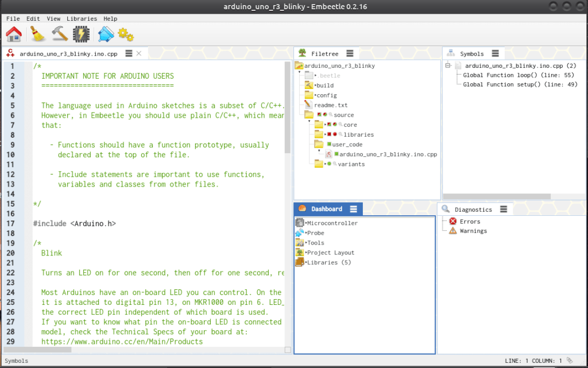Click the magnifier icon beside source folder
Image resolution: width=588 pixels, height=368 pixels.
tap(330, 115)
